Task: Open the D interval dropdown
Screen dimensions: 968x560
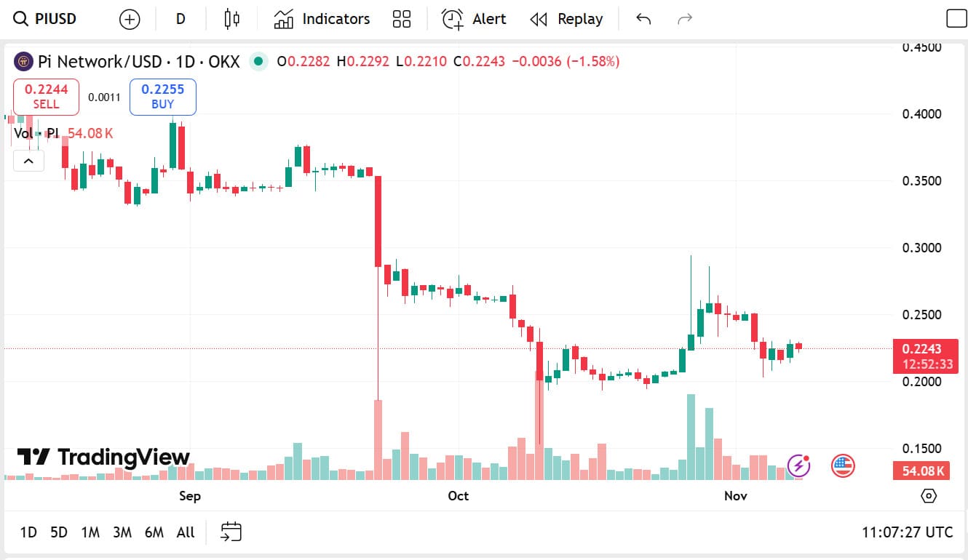Action: point(180,19)
